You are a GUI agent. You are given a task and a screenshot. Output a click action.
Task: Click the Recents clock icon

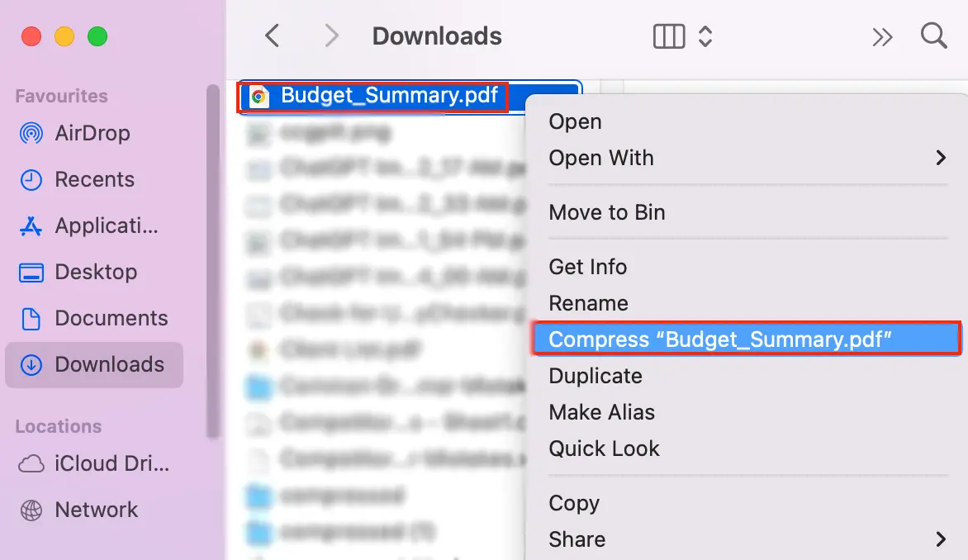coord(31,180)
